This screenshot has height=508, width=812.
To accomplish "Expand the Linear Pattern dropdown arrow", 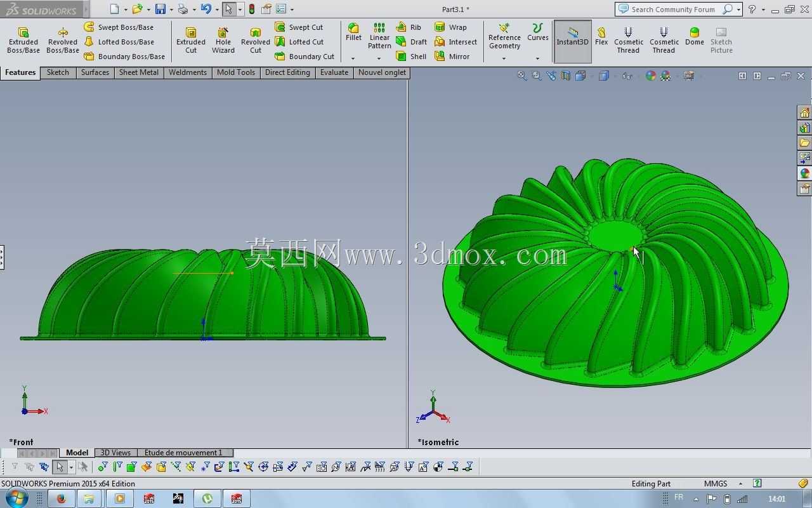I will coord(379,58).
